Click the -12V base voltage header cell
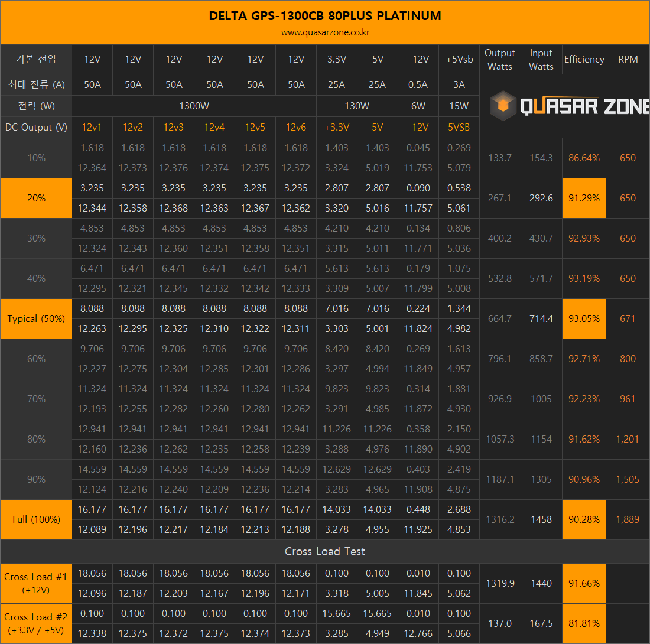The image size is (650, 644). pos(418,59)
